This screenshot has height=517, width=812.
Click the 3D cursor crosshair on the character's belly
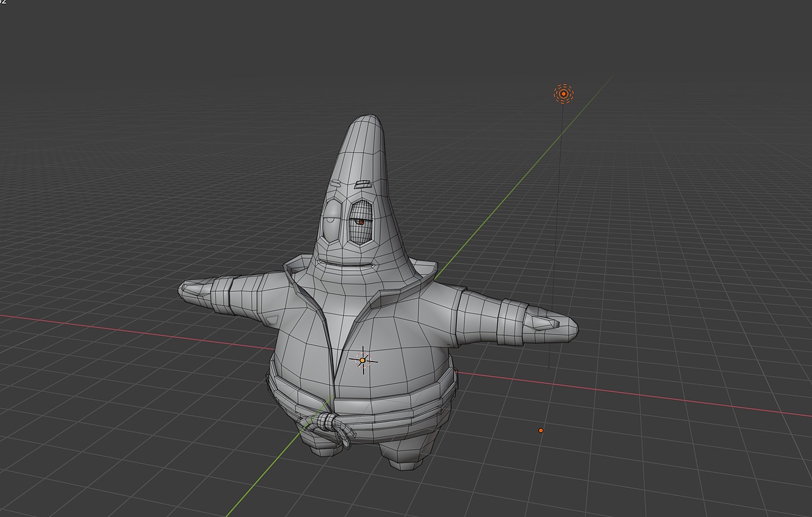[363, 360]
